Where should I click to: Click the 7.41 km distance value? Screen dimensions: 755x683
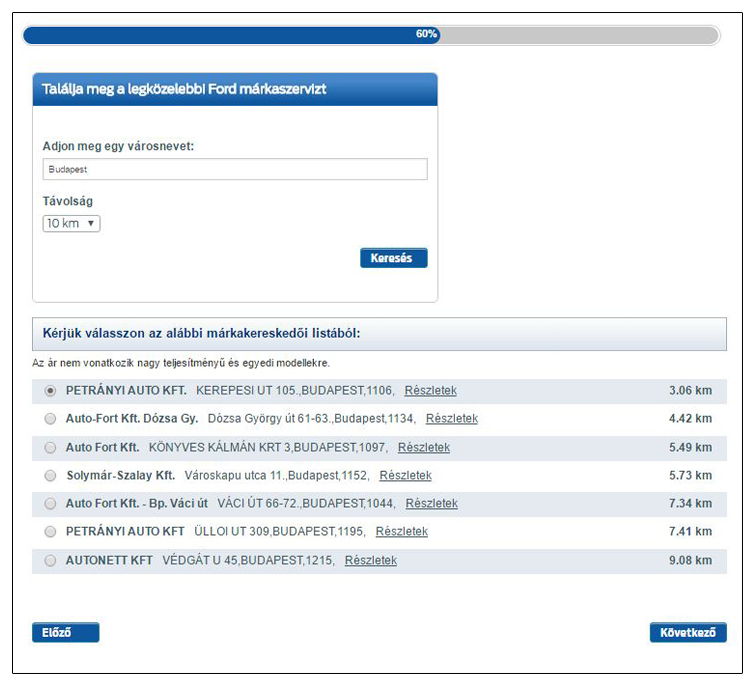tap(690, 531)
